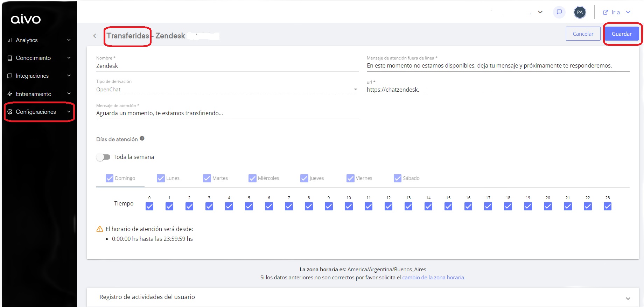
Task: Uncheck hour 0 in Tiempo row
Action: point(149,207)
